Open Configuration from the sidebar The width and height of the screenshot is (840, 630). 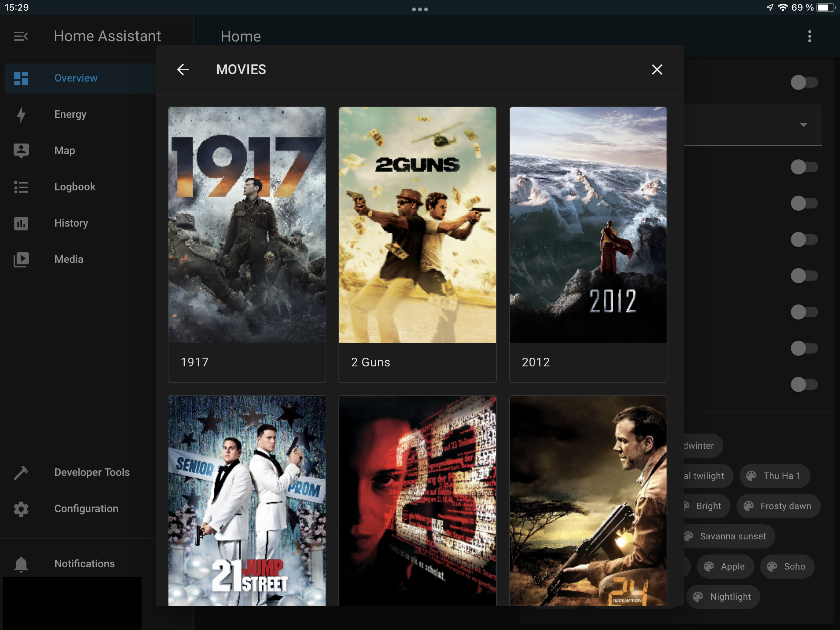80,509
